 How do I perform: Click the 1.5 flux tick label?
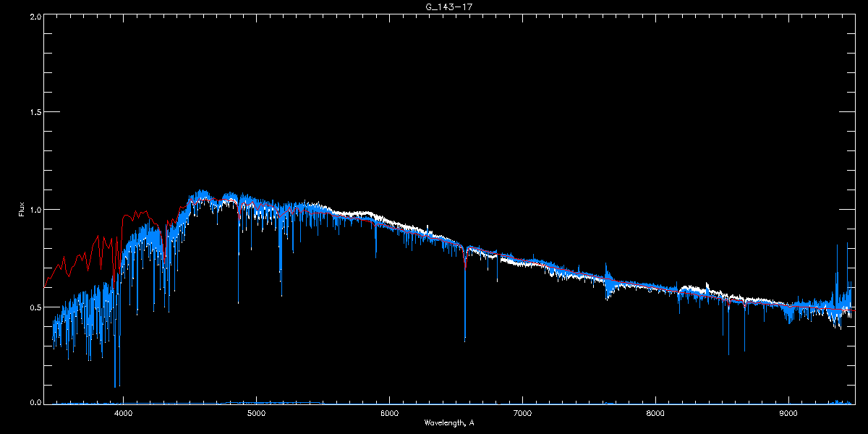point(35,113)
